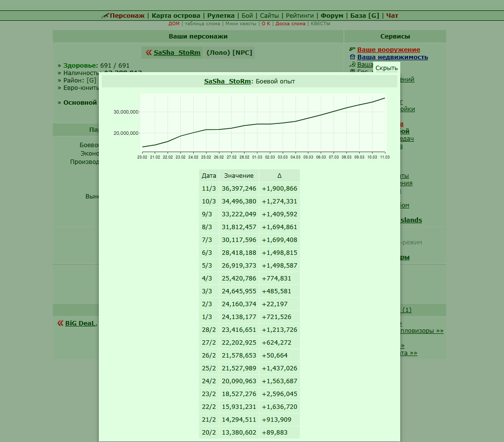The image size is (504, 442).
Task: Click the gun icon beside Персонаж
Action: pos(105,16)
